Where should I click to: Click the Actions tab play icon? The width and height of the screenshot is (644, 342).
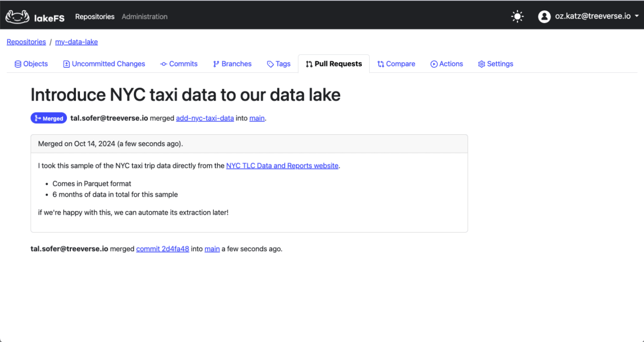pos(434,64)
